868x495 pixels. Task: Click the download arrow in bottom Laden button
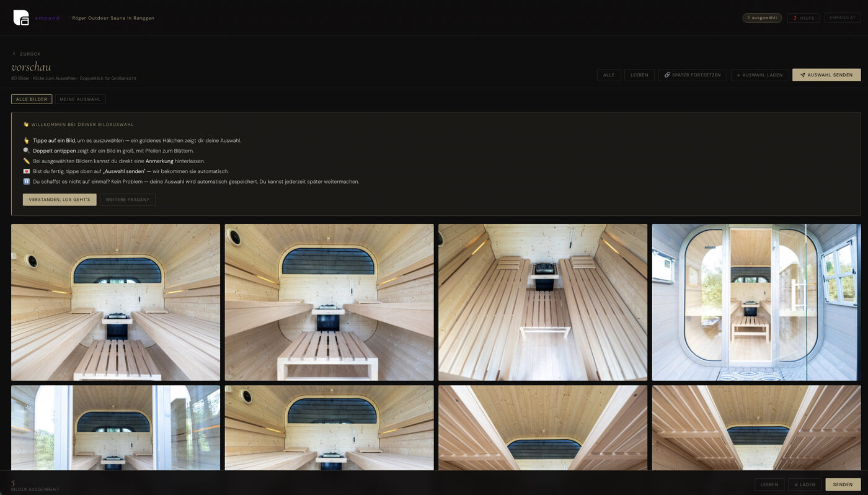click(x=796, y=484)
